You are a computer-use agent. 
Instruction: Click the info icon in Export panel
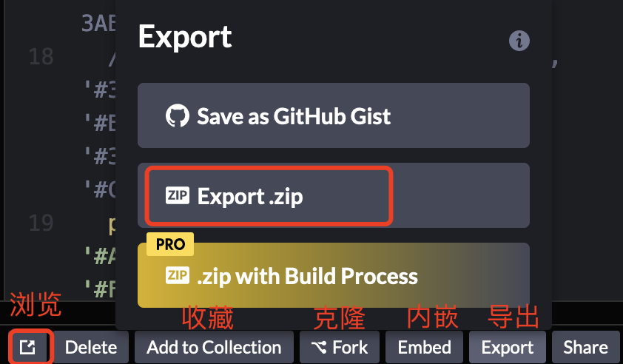(519, 41)
